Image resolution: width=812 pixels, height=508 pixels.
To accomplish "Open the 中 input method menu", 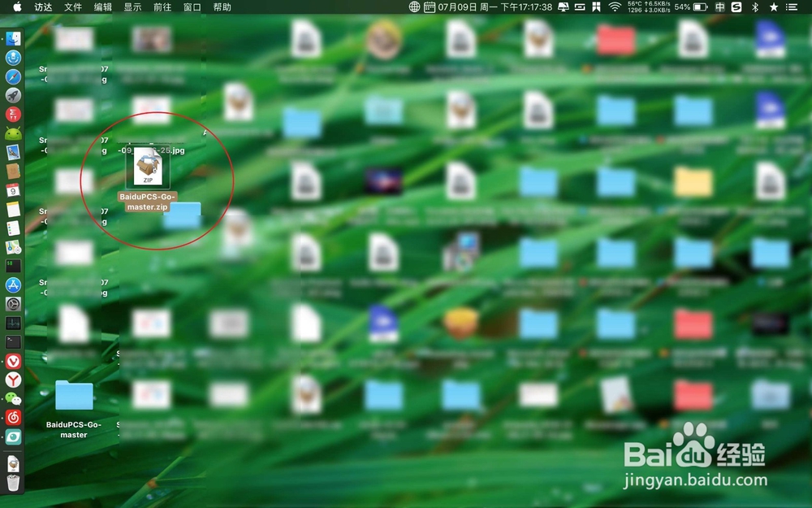I will [x=719, y=7].
